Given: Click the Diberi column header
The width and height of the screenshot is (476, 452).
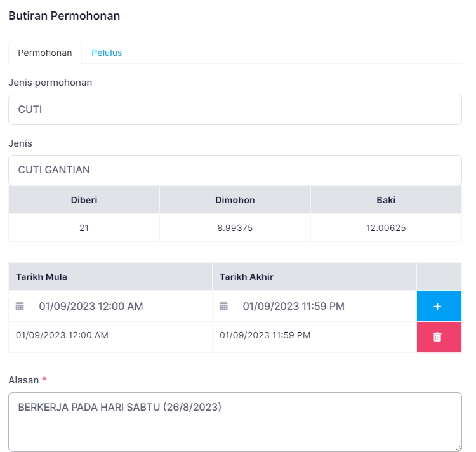Looking at the screenshot, I should coord(84,200).
